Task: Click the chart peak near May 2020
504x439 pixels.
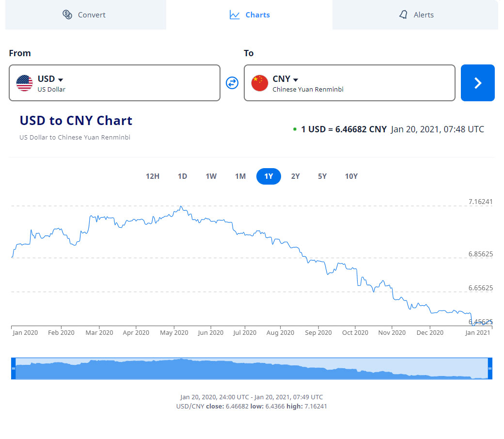Action: pos(181,207)
